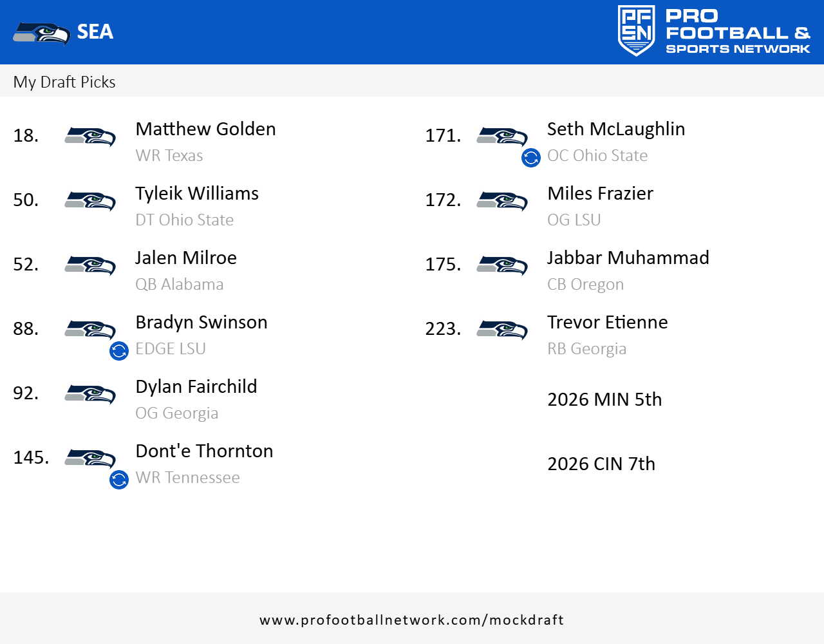The width and height of the screenshot is (824, 644).
Task: Click Trevor Etienne's name
Action: (607, 322)
